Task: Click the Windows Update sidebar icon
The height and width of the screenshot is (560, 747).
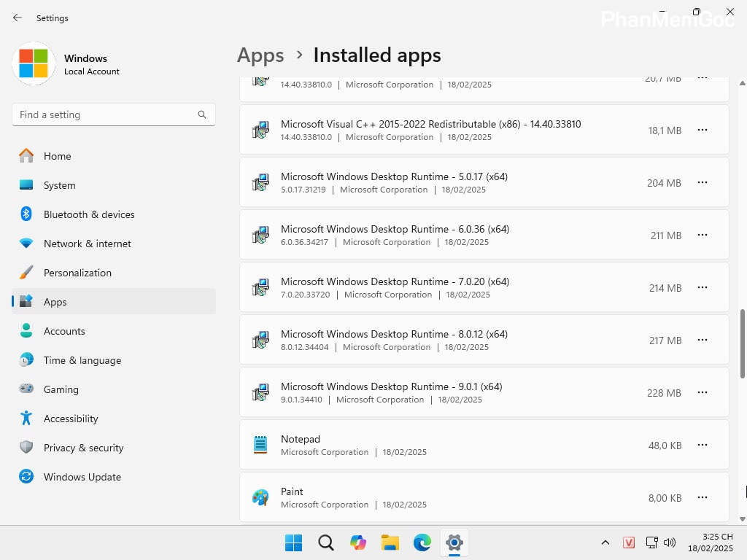Action: tap(26, 477)
